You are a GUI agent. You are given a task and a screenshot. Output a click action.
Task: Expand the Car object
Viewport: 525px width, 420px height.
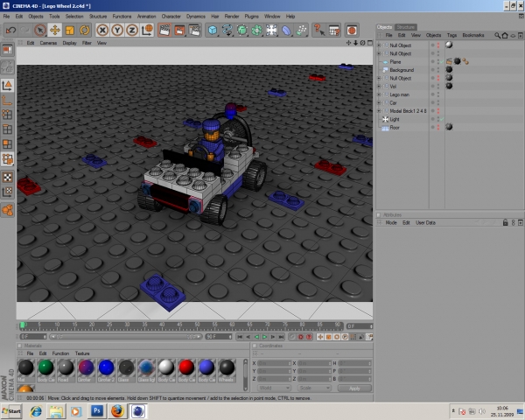(x=379, y=103)
